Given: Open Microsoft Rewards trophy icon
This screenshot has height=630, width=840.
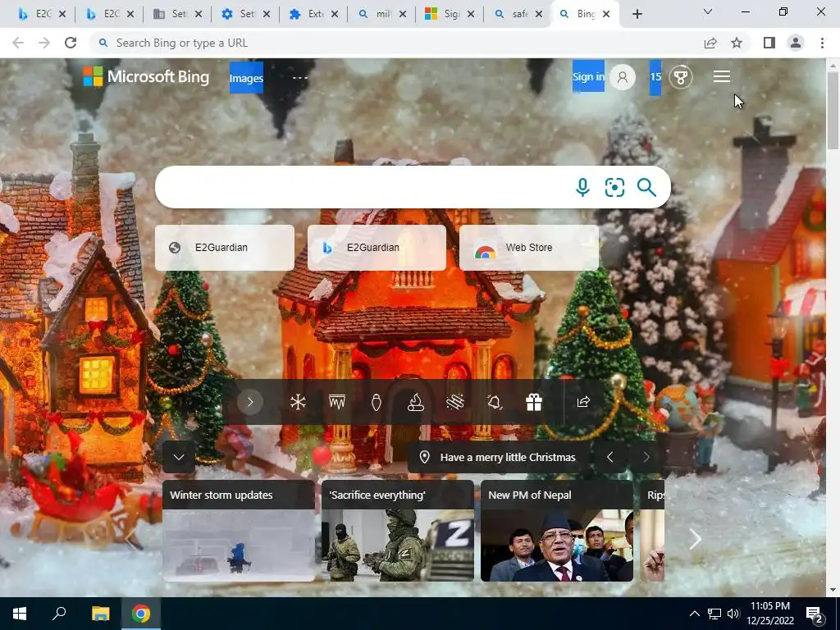Looking at the screenshot, I should [x=680, y=77].
